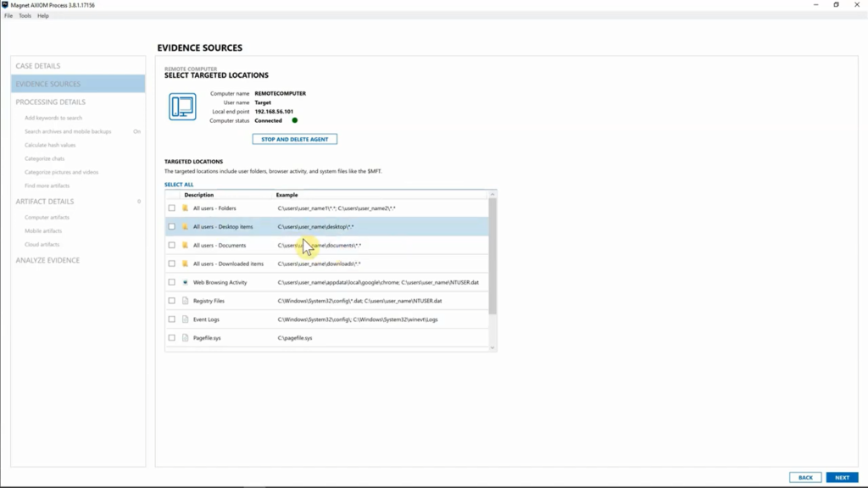Tick the Pagefile.sys checkbox

tap(171, 337)
